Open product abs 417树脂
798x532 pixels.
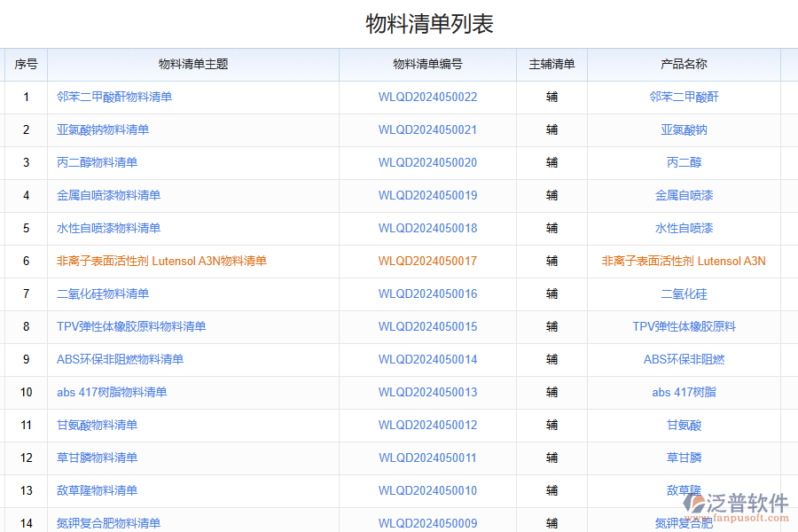[x=684, y=392]
